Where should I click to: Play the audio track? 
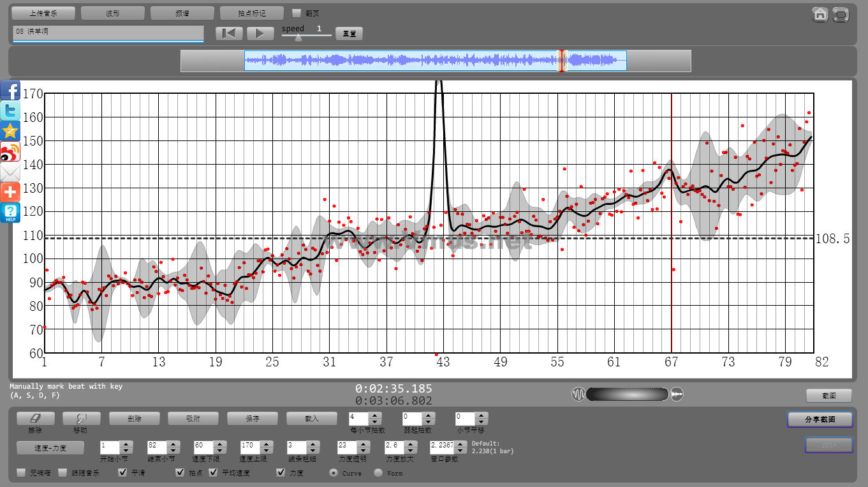point(260,33)
